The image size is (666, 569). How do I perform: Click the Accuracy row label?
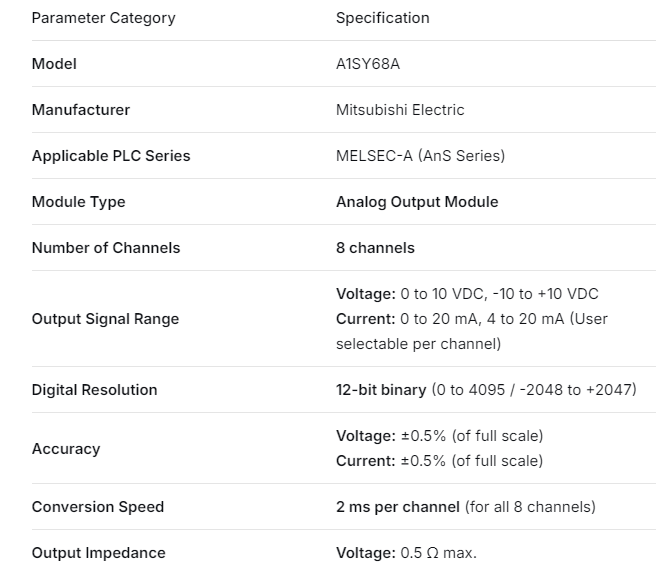[66, 449]
